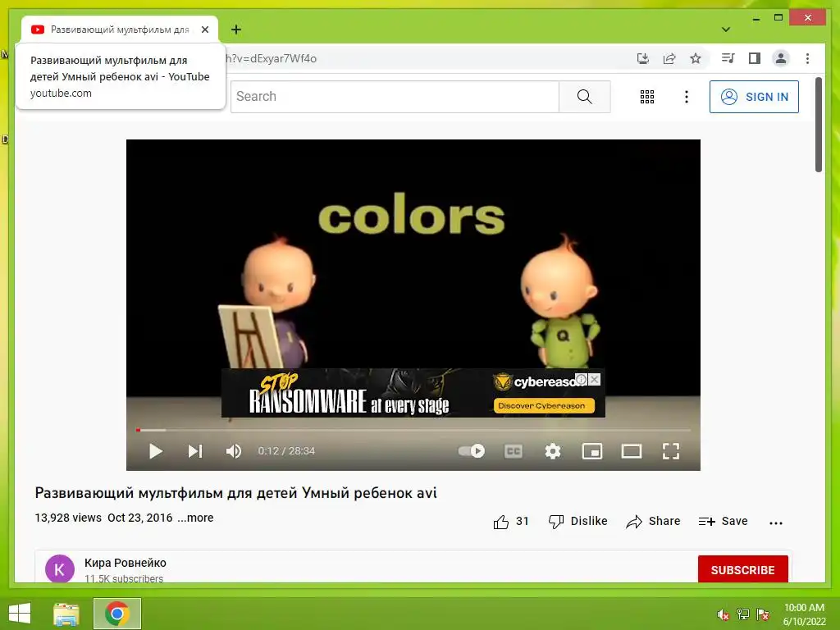Viewport: 840px width, 630px height.
Task: Open channel name Кира Ровнейко
Action: point(126,563)
